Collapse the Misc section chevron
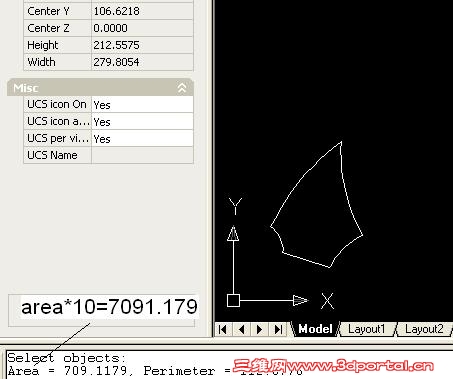453x379 pixels. (182, 88)
